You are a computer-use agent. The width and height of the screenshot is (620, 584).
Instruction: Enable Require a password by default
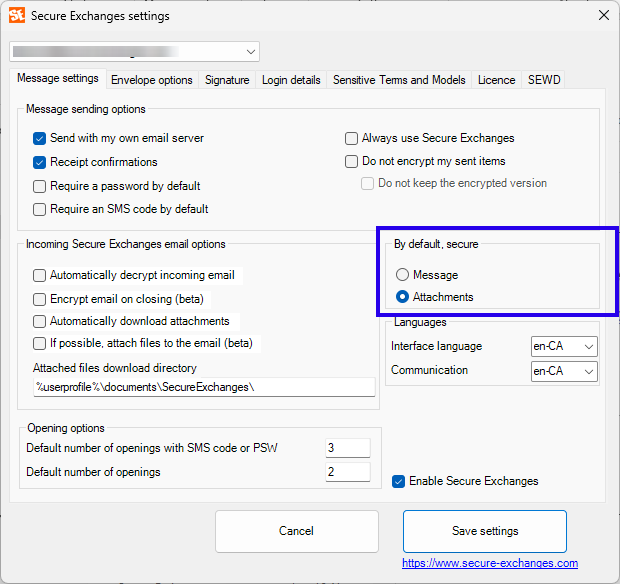(x=40, y=186)
